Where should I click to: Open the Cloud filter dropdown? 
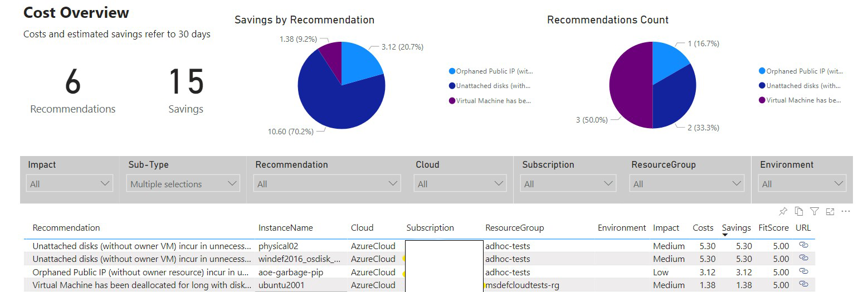pyautogui.click(x=460, y=184)
